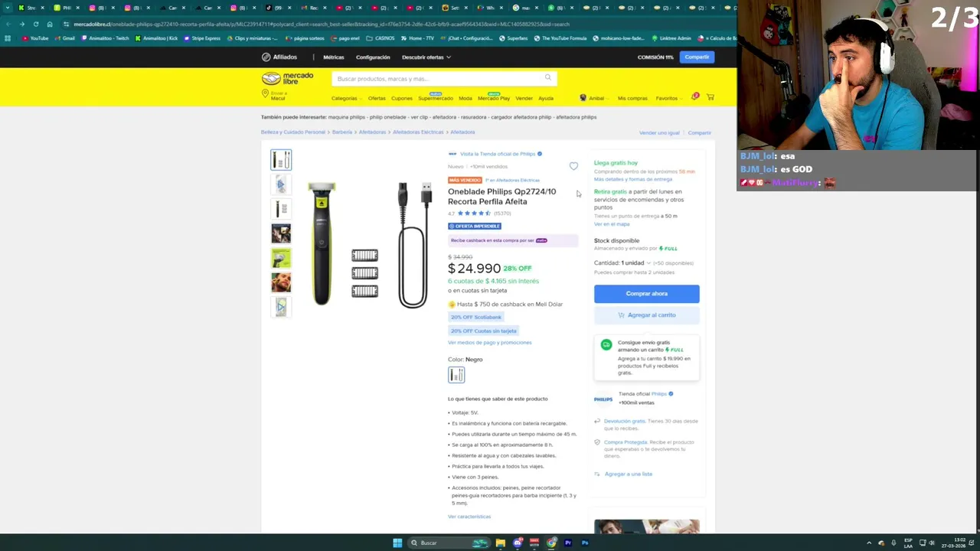Click Devolución gratis link
Viewport: 980px width, 551px height.
(625, 421)
